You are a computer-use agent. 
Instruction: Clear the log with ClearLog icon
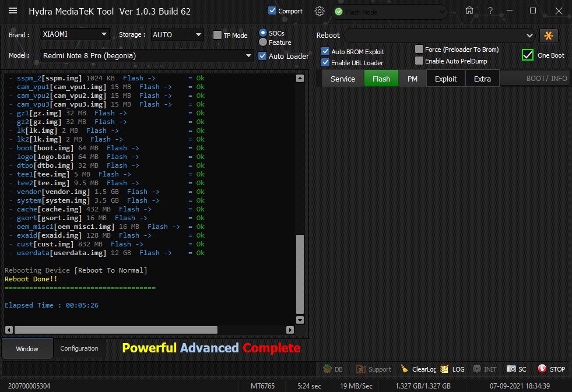(x=405, y=369)
